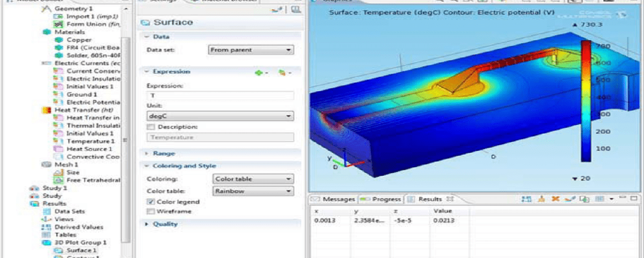Click the table graph plot icon in Results toolbar
Viewport: 644px width, 258px height.
[x=569, y=199]
